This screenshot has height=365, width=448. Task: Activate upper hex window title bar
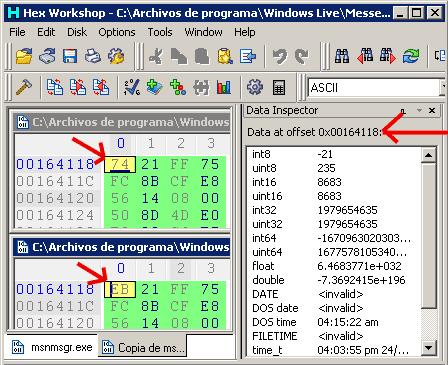(122, 122)
